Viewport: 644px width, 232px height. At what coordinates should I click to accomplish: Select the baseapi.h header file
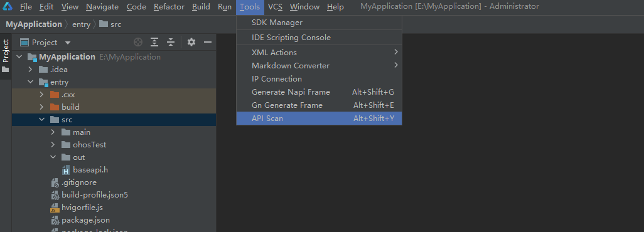pos(90,169)
